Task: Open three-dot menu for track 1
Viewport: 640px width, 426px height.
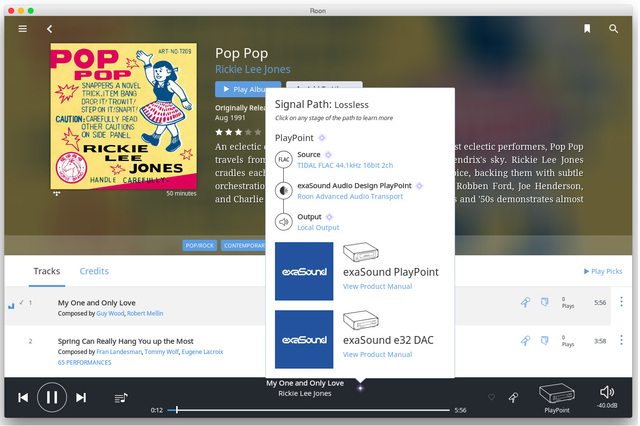Action: (621, 302)
